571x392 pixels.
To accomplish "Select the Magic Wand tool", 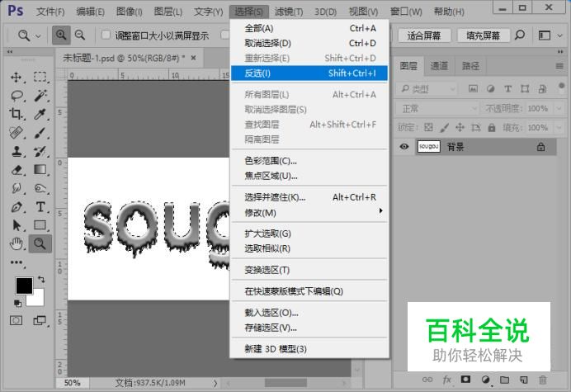I will tap(40, 96).
